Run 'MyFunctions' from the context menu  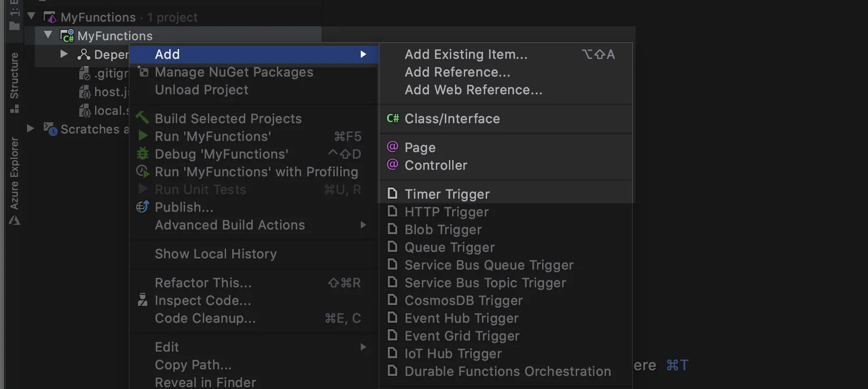[x=254, y=137]
